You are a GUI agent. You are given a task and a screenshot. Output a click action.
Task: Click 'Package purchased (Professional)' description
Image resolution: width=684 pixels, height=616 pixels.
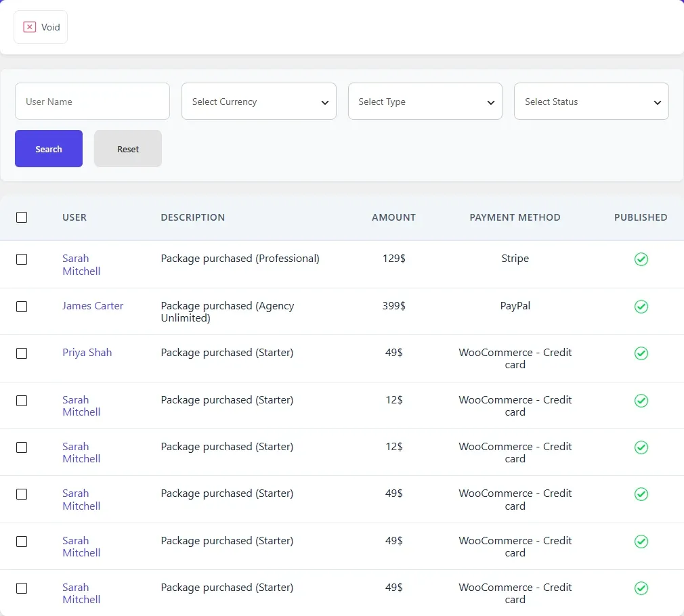[240, 259]
